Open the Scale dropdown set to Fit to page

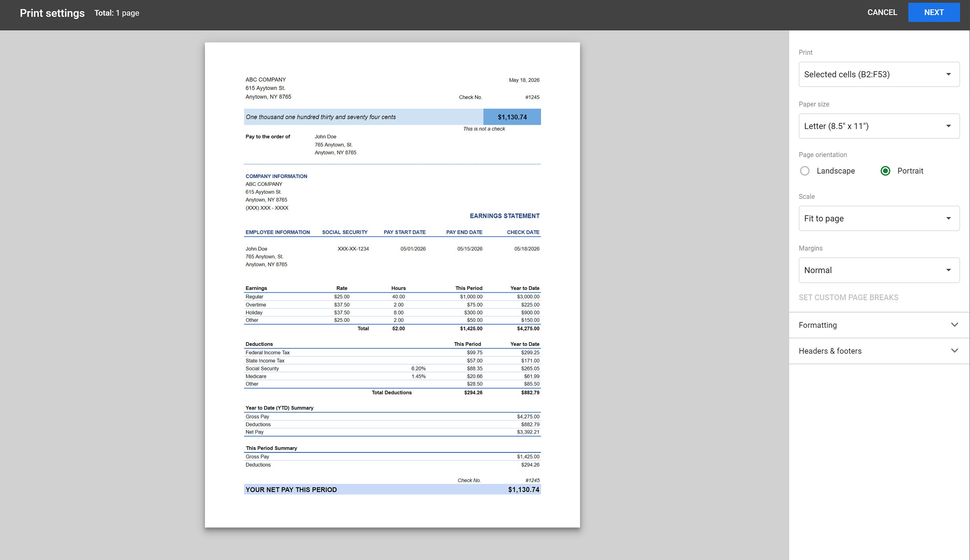tap(879, 218)
